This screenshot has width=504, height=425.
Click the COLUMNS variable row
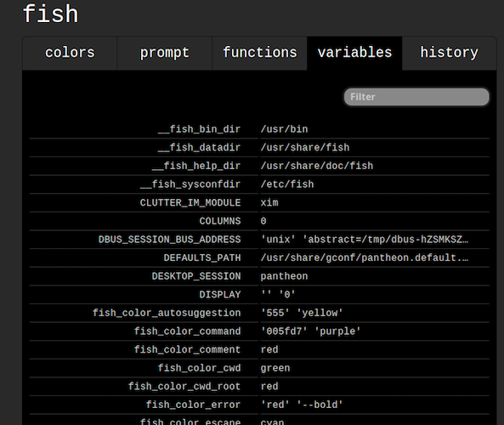(x=259, y=221)
